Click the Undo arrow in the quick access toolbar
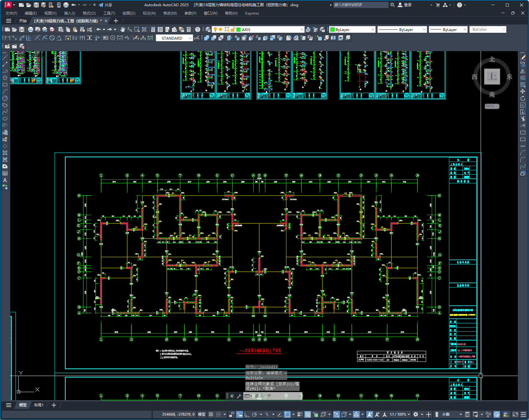This screenshot has height=420, width=529. click(x=73, y=5)
